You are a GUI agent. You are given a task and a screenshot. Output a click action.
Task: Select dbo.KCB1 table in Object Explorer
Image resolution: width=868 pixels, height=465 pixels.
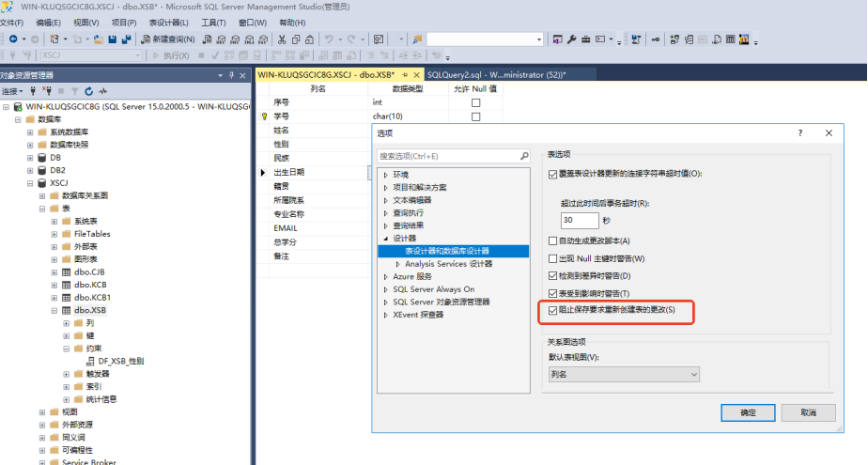point(92,298)
